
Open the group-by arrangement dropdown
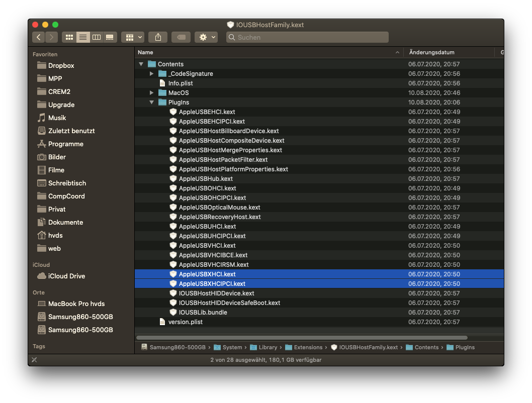tap(133, 37)
